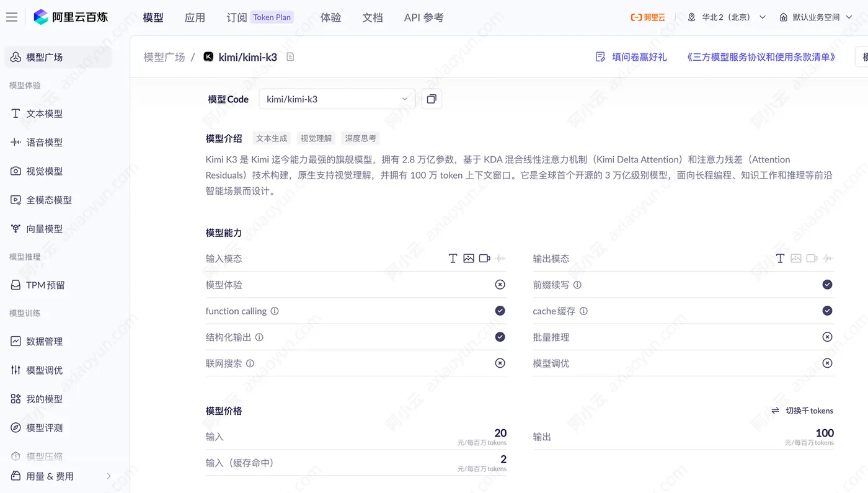The width and height of the screenshot is (868, 493).
Task: Click the swap icon beside 切换千tokens
Action: pyautogui.click(x=775, y=411)
